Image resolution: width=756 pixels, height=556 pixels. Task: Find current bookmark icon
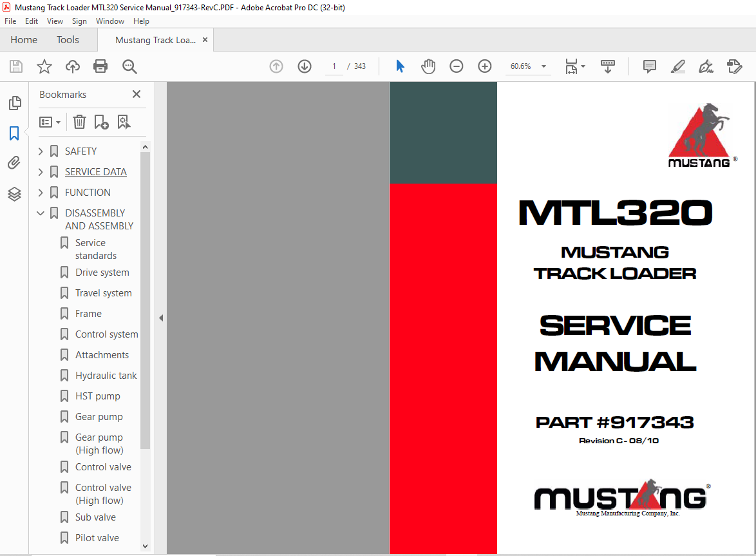tap(124, 122)
